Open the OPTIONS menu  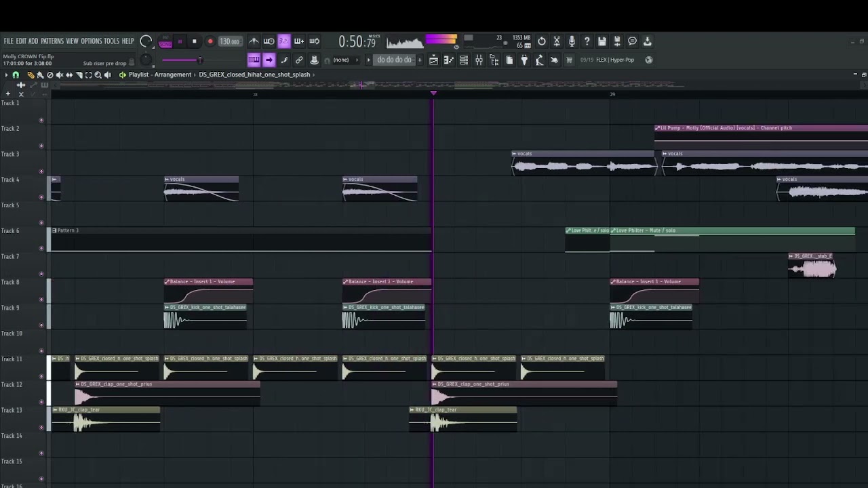91,41
